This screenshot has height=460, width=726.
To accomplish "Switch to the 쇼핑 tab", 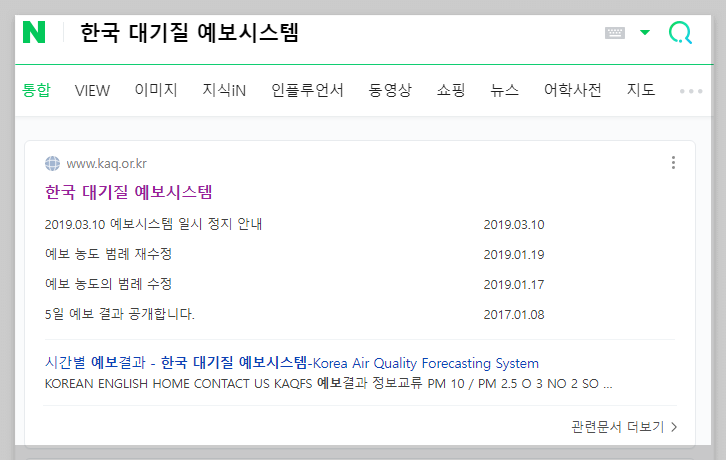I will [451, 90].
